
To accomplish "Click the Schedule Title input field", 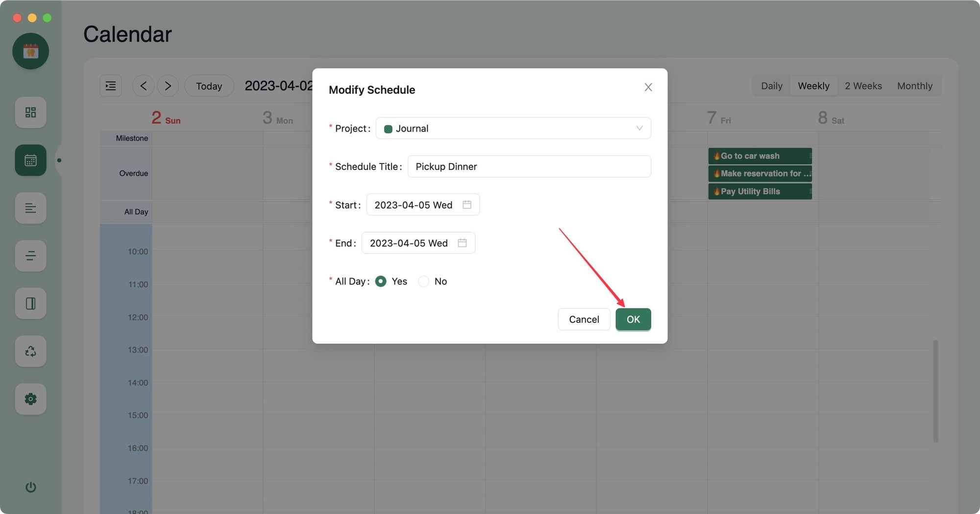I will point(529,167).
